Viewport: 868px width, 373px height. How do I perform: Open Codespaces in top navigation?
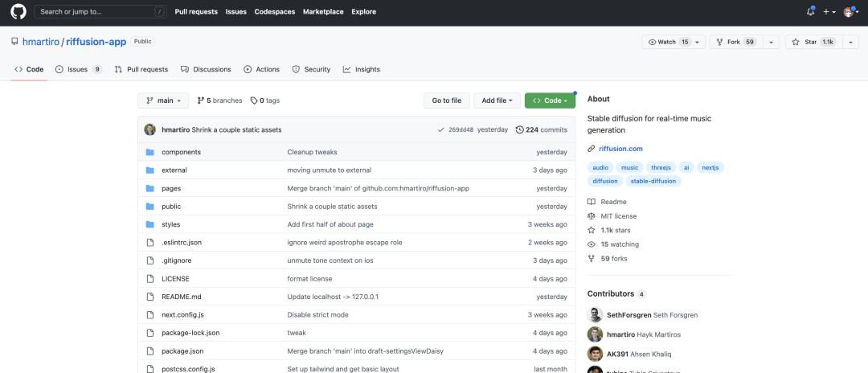[275, 11]
